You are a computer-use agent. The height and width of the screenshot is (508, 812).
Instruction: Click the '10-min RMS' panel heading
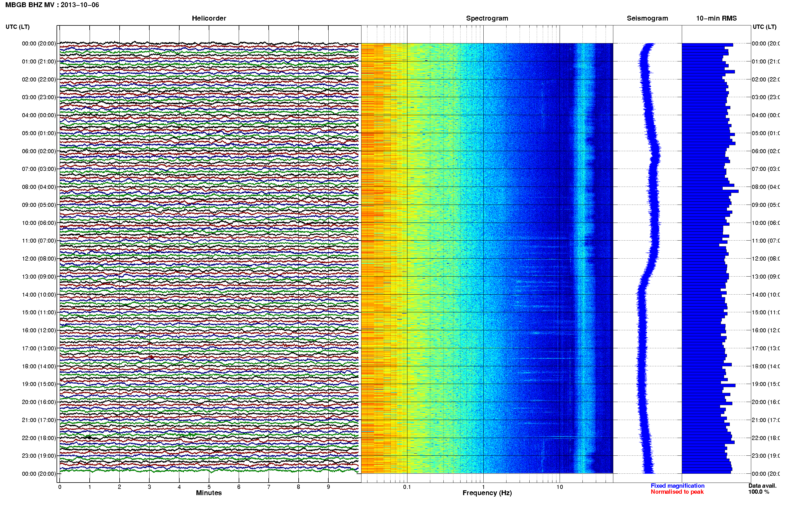[716, 18]
